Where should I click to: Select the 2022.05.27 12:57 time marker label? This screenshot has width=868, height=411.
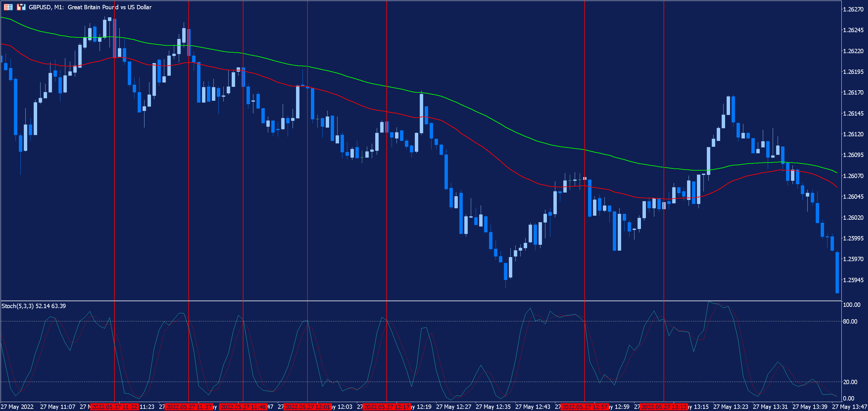point(584,407)
